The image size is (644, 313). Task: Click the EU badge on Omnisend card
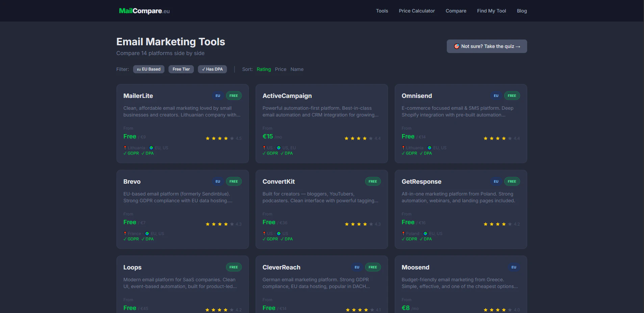[496, 96]
